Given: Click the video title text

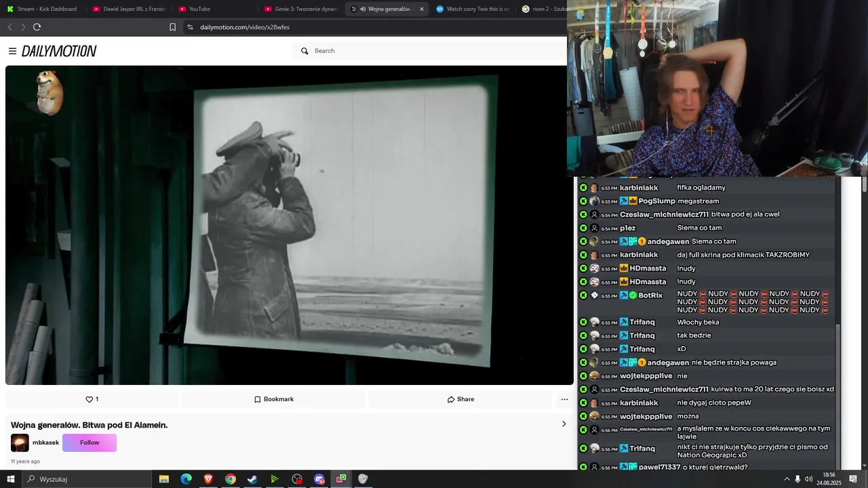Looking at the screenshot, I should tap(89, 425).
